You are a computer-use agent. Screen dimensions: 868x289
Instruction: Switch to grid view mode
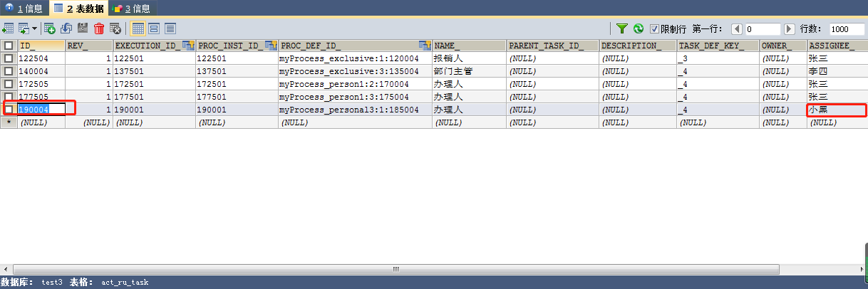tap(138, 28)
